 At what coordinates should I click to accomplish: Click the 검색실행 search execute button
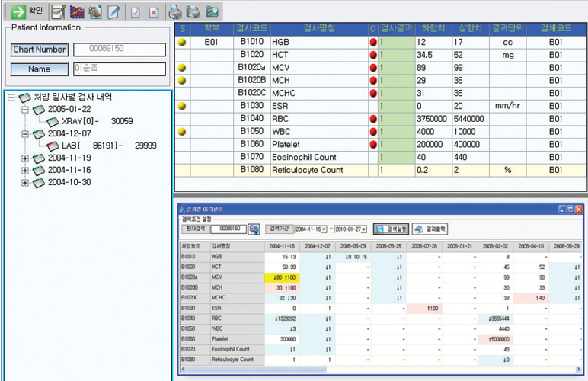(x=391, y=229)
